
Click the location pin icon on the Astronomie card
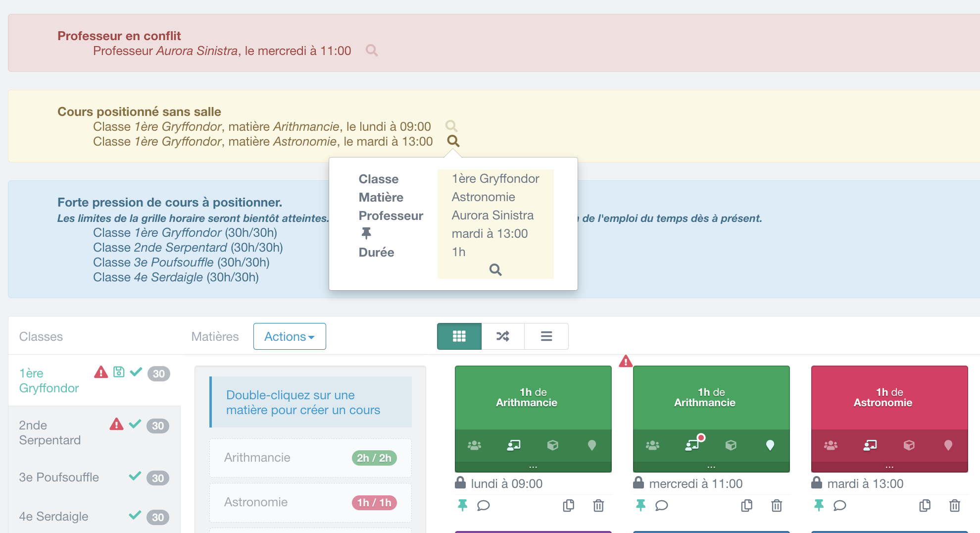click(x=948, y=445)
